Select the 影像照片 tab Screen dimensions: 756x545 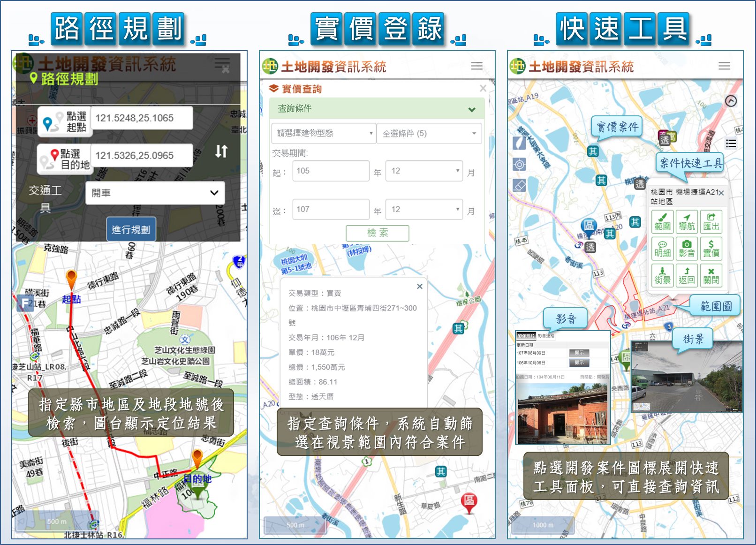(x=526, y=336)
